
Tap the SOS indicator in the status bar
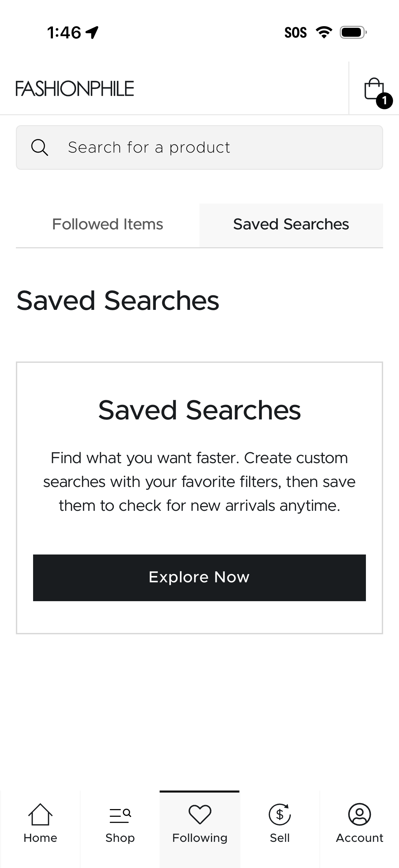pyautogui.click(x=296, y=32)
